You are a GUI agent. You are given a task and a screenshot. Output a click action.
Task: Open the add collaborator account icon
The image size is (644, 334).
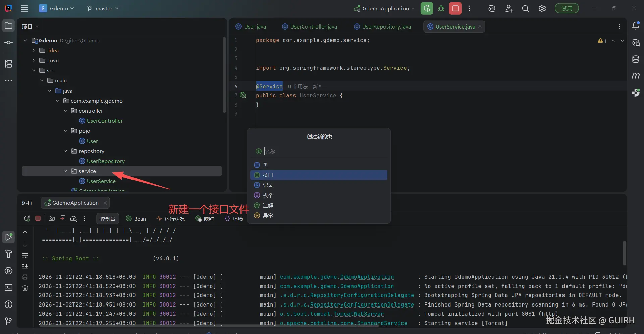tap(509, 9)
